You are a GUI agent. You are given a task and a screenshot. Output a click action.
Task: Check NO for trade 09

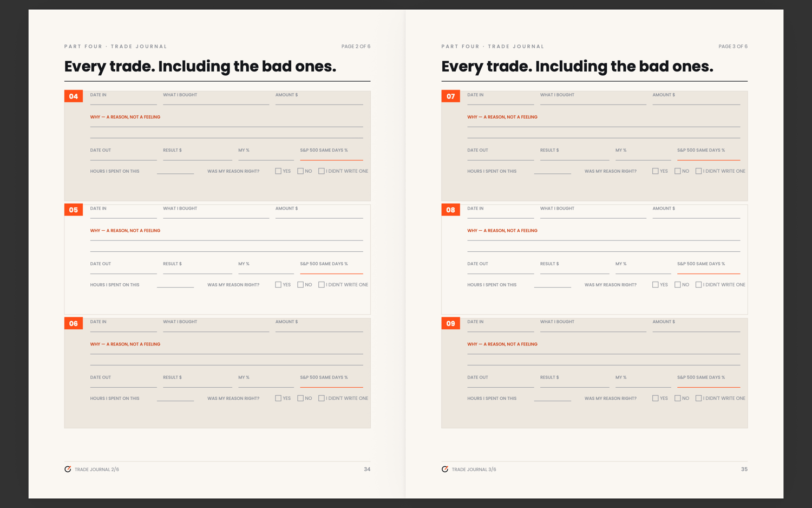(x=678, y=399)
